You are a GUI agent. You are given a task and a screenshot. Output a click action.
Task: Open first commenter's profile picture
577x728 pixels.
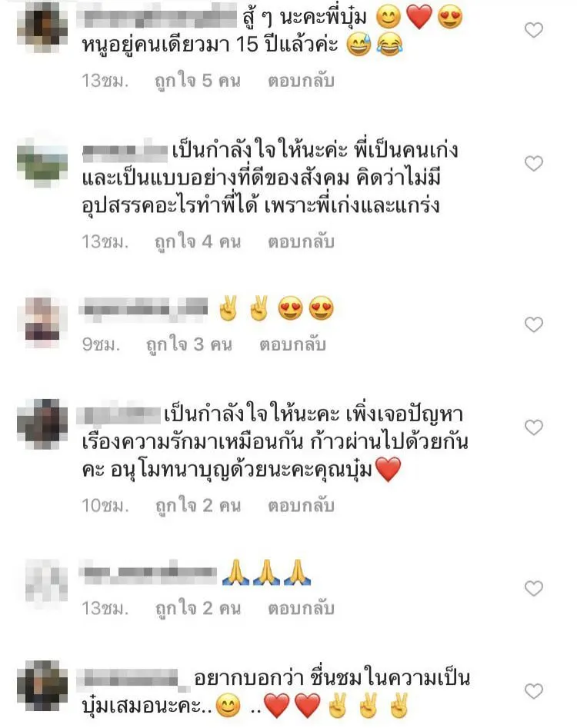[42, 28]
